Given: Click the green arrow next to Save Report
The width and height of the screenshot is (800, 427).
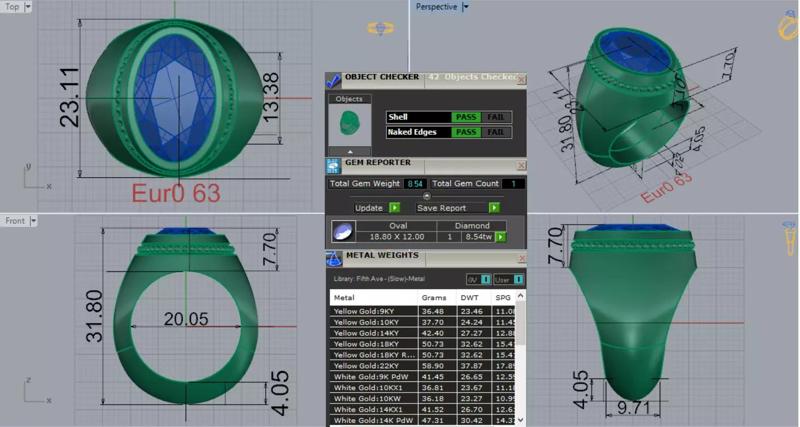Looking at the screenshot, I should click(x=494, y=208).
